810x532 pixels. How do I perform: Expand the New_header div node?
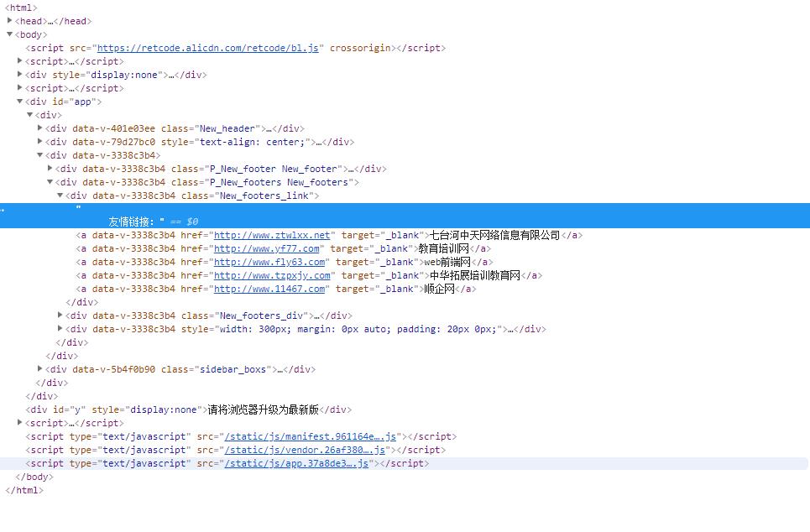[x=39, y=128]
